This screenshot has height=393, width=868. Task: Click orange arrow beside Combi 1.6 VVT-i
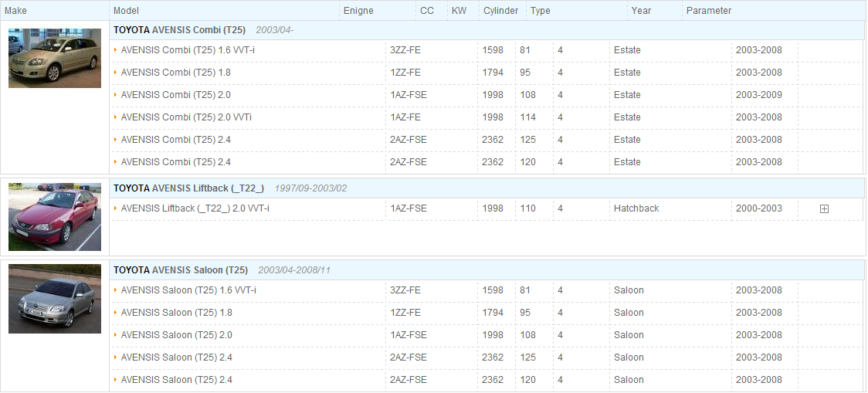click(x=116, y=50)
